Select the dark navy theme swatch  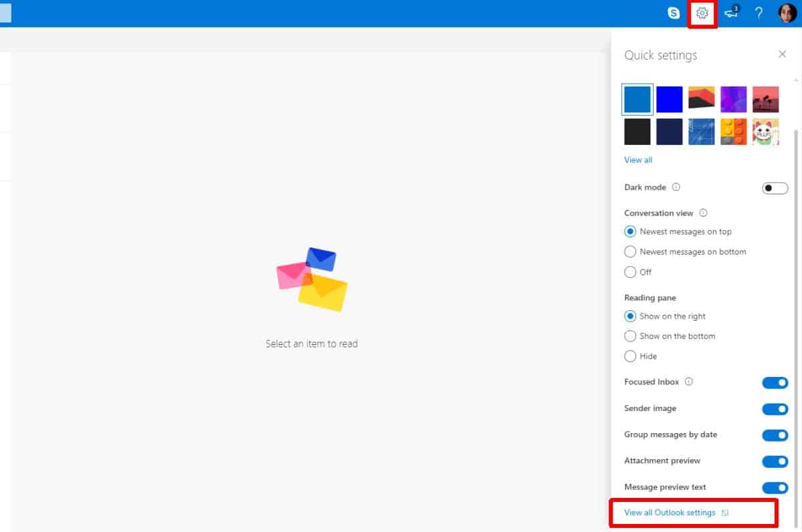pos(669,131)
